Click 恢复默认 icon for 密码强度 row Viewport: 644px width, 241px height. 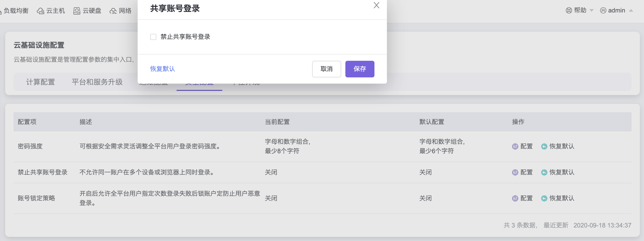(544, 146)
